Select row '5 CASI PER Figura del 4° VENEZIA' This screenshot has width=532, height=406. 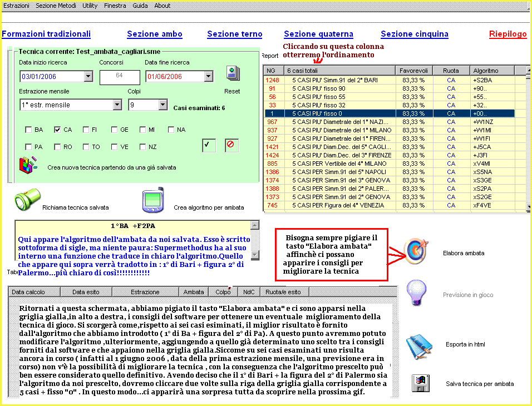[390, 205]
